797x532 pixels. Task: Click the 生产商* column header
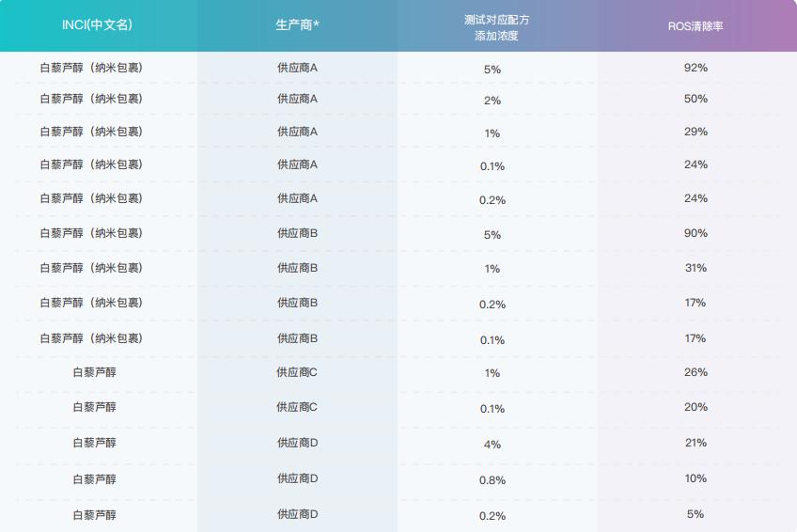[x=297, y=25]
